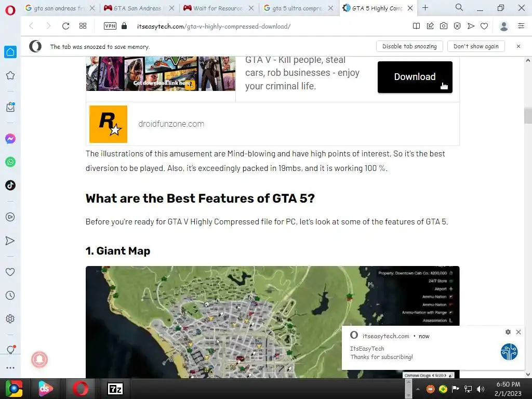The height and width of the screenshot is (399, 532).
Task: Go forward to next page
Action: pos(48,26)
